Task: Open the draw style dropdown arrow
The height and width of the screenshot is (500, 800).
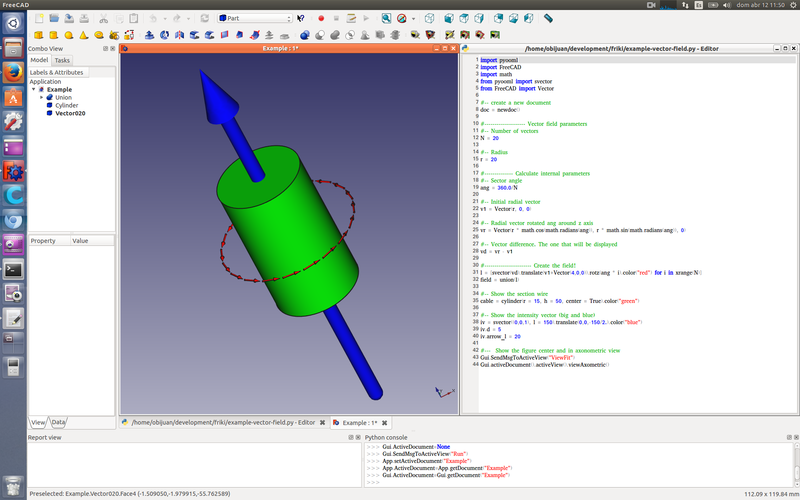Action: click(x=414, y=18)
